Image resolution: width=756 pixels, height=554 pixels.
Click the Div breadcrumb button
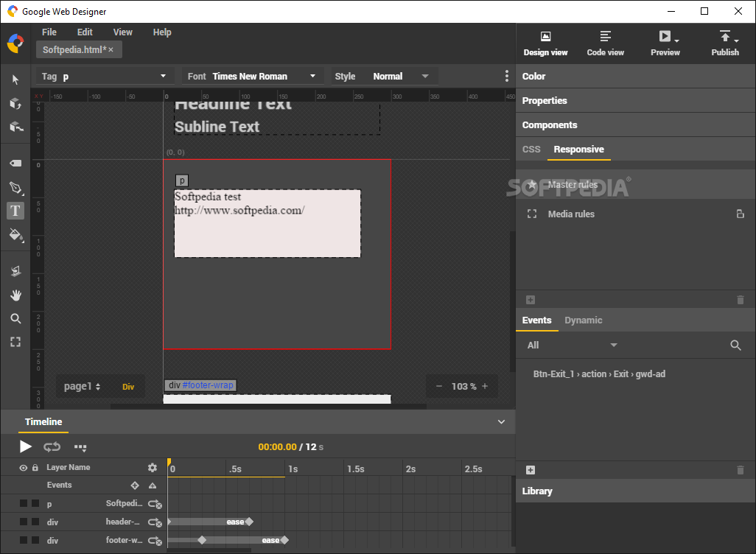pos(128,387)
